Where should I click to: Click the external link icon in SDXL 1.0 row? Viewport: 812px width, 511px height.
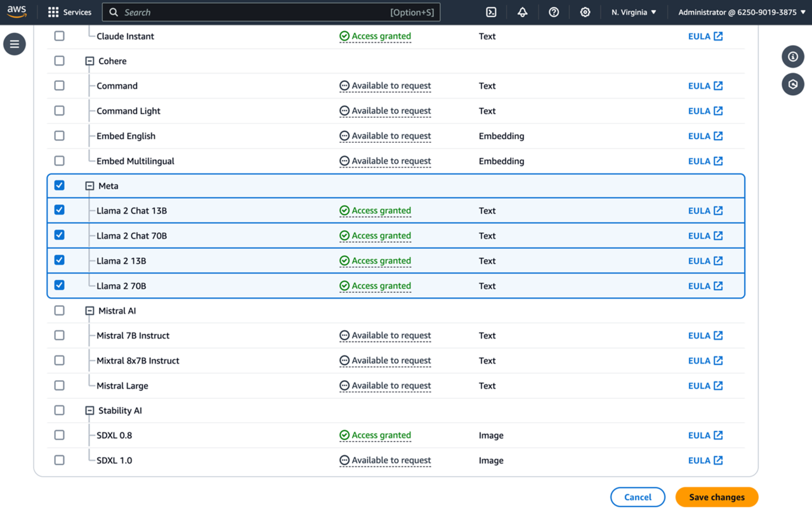tap(718, 460)
